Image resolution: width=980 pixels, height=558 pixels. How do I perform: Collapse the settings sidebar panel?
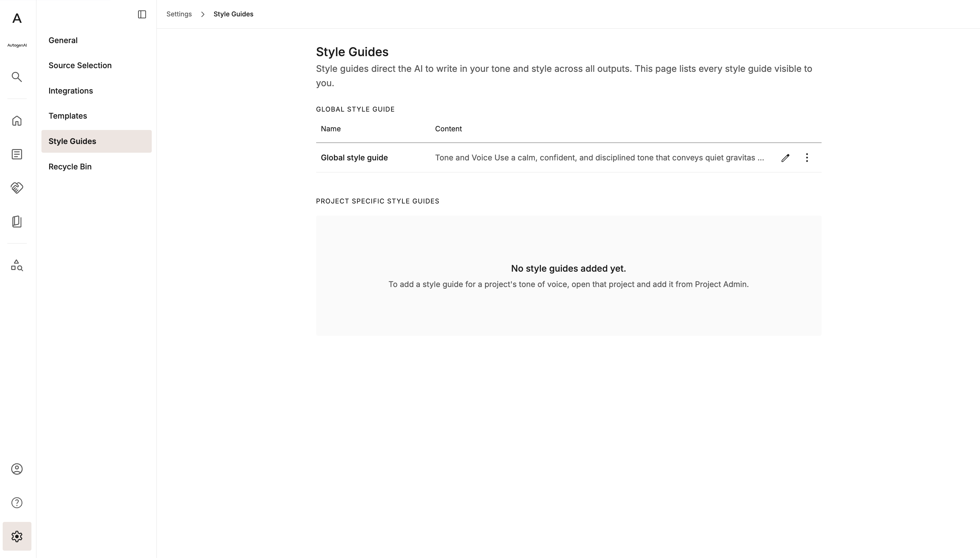142,15
